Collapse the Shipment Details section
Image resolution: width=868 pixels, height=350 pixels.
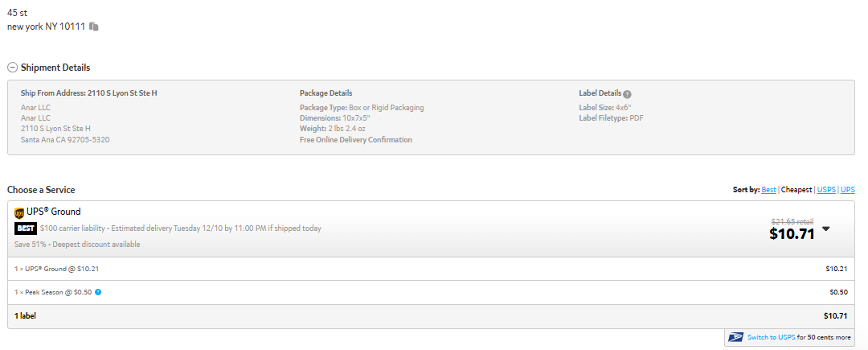tap(12, 68)
